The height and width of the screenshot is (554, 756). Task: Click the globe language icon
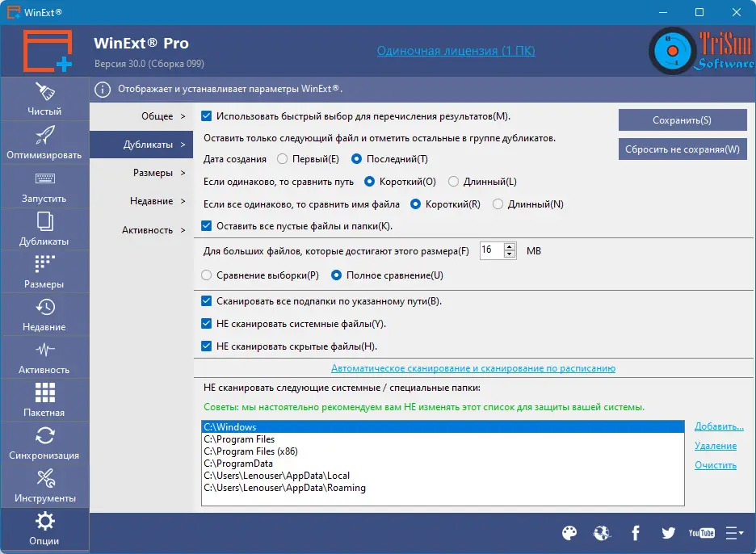(x=602, y=533)
